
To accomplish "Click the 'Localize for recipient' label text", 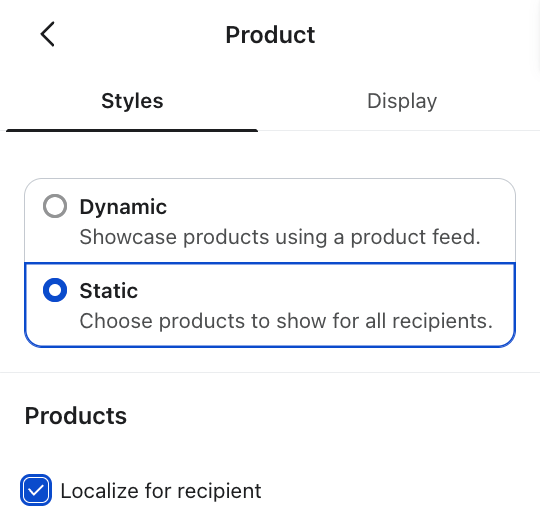I will [161, 491].
